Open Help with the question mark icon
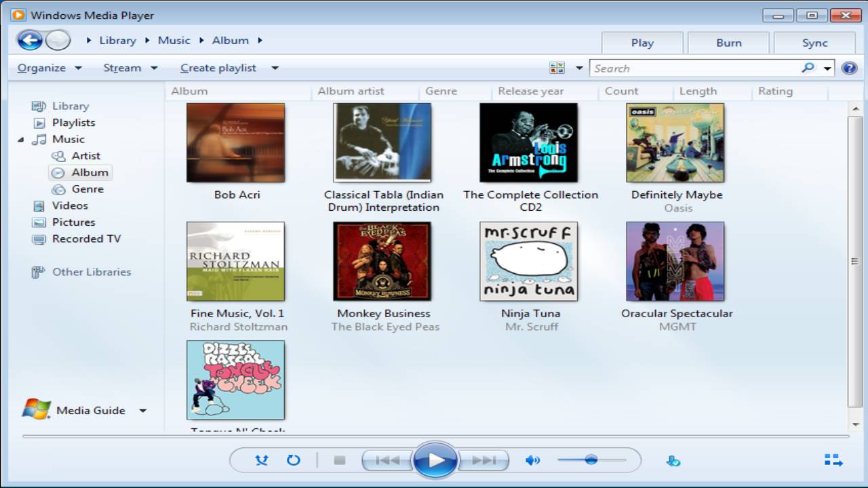Viewport: 868px width, 488px height. coord(849,68)
